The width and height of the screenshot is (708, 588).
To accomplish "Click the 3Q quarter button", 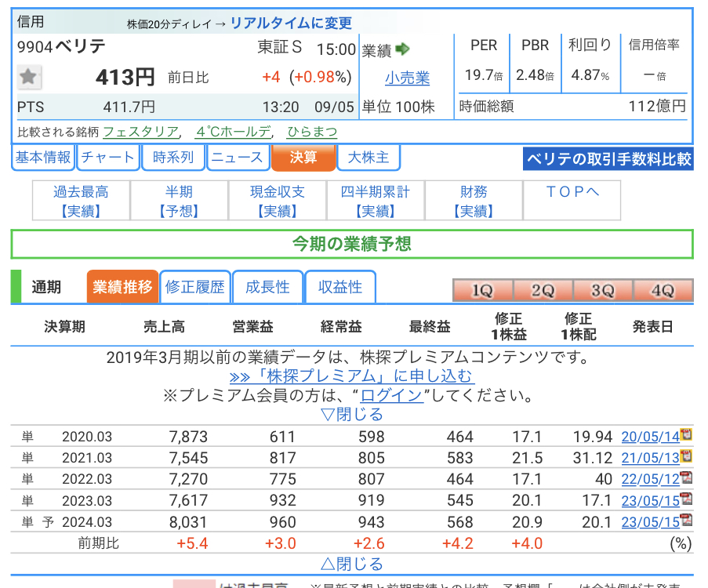I will click(603, 290).
